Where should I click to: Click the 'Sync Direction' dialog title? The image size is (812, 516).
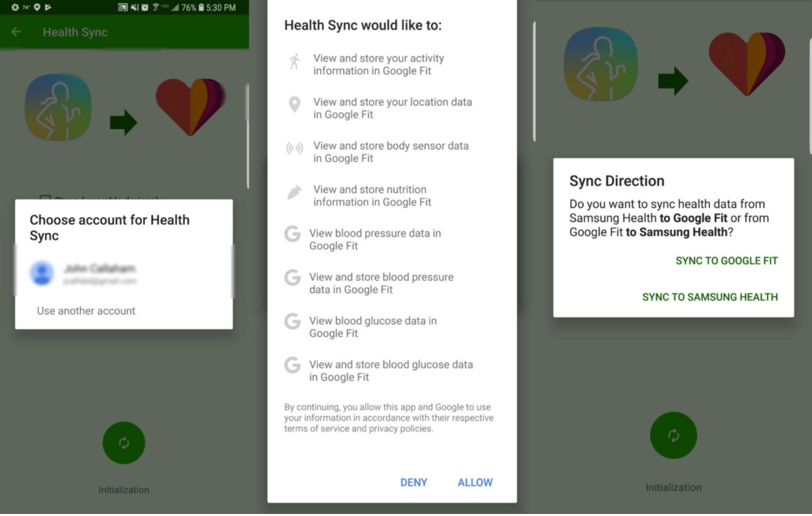(616, 181)
